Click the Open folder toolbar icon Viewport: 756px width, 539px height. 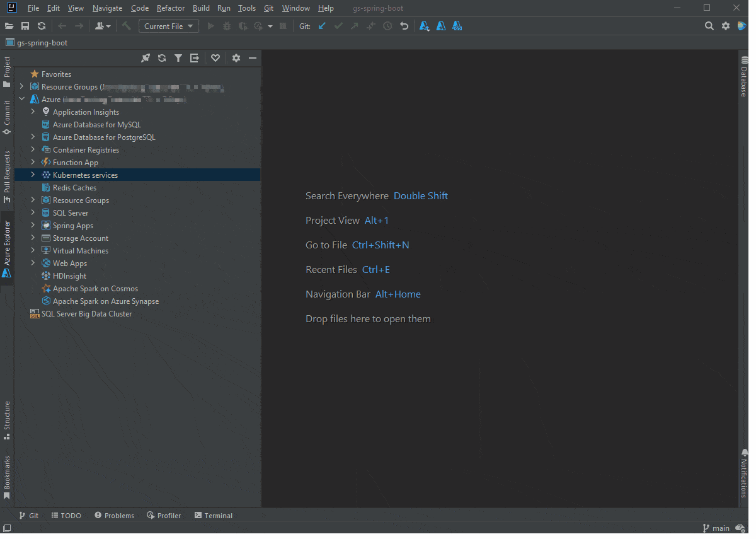[9, 26]
